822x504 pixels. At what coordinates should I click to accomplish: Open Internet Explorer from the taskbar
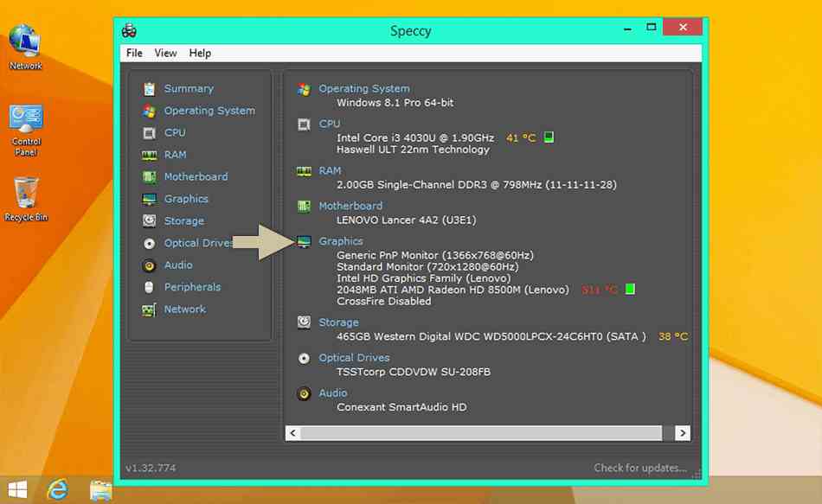coord(58,489)
